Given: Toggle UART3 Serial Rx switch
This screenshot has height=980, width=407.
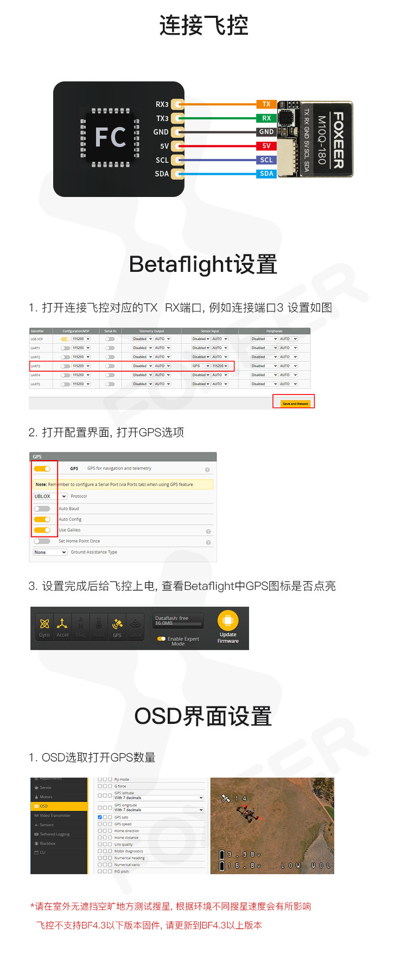Looking at the screenshot, I should click(x=110, y=366).
